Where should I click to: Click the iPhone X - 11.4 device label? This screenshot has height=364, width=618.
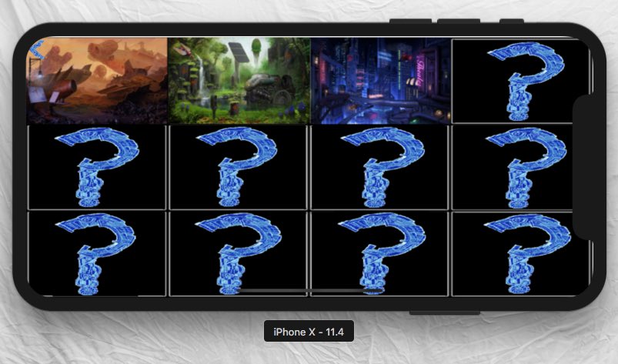click(x=309, y=332)
